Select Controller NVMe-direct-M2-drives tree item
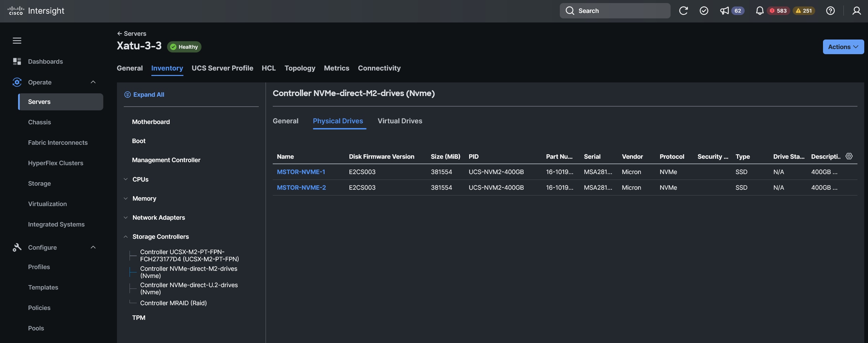The width and height of the screenshot is (868, 343). pyautogui.click(x=189, y=272)
